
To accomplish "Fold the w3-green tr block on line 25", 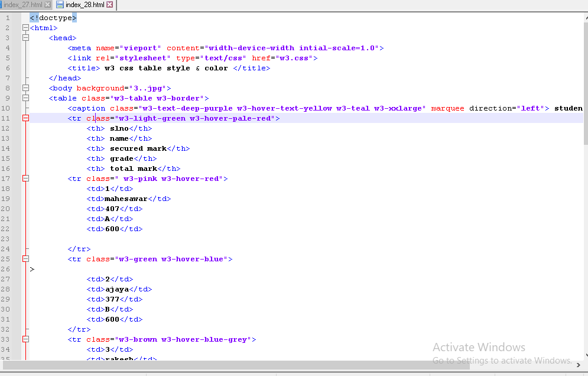I will click(x=25, y=259).
